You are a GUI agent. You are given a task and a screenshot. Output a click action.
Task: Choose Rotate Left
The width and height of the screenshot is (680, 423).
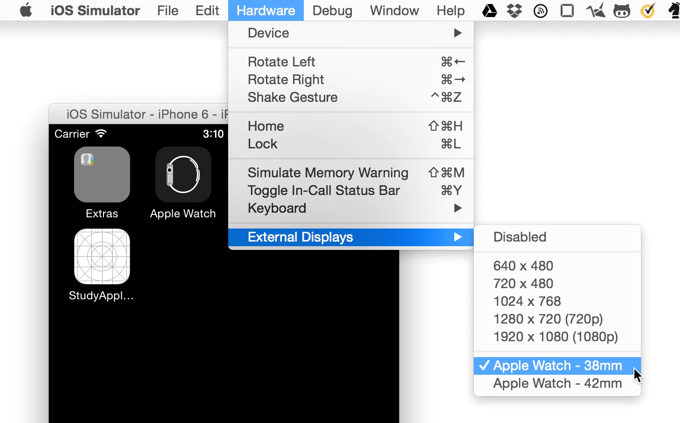[x=351, y=62]
